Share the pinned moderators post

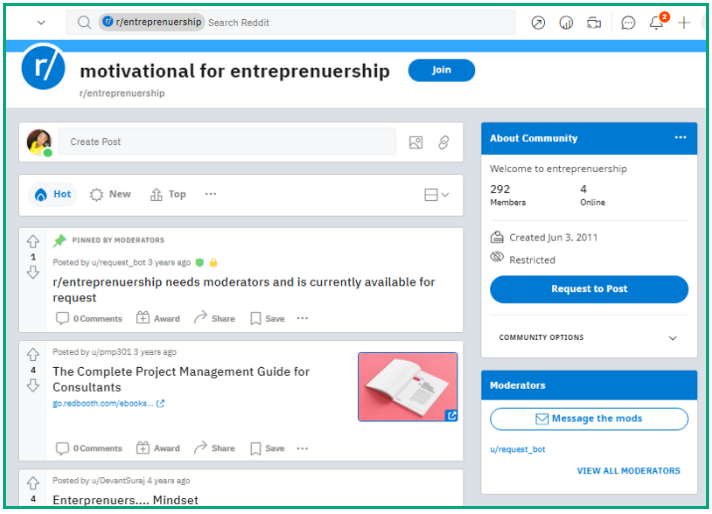tap(214, 318)
